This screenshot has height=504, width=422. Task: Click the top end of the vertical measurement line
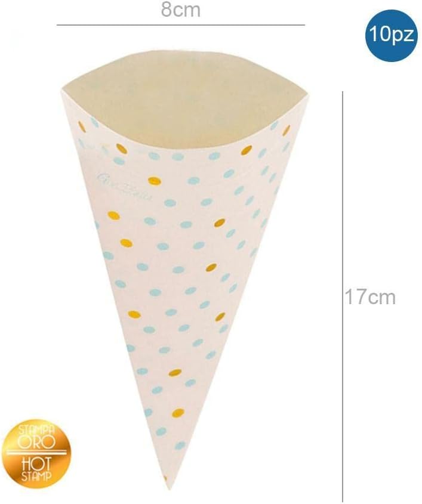pyautogui.click(x=343, y=92)
